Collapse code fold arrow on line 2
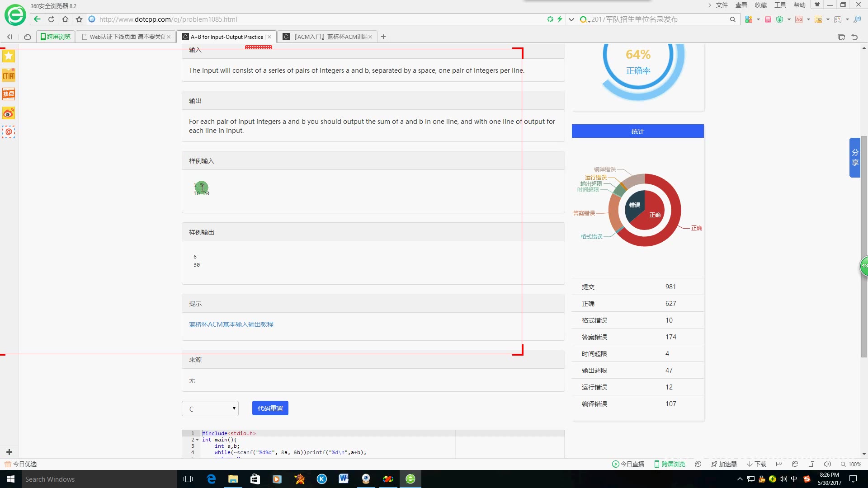This screenshot has width=868, height=488. tap(197, 440)
